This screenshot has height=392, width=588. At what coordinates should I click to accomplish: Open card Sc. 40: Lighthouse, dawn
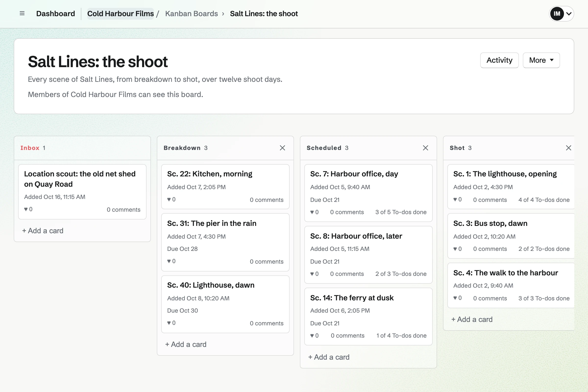click(210, 285)
